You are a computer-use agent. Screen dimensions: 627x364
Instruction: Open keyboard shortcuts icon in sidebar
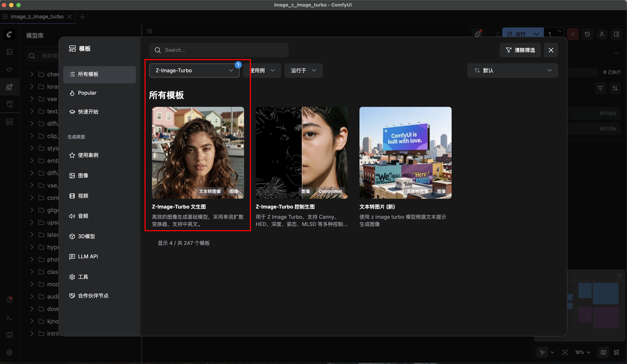[9, 335]
